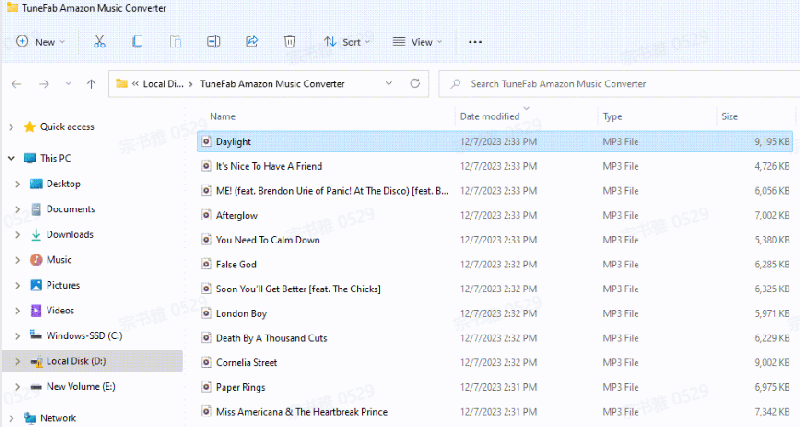Select Network in the navigation pane
The width and height of the screenshot is (800, 427).
(x=58, y=418)
